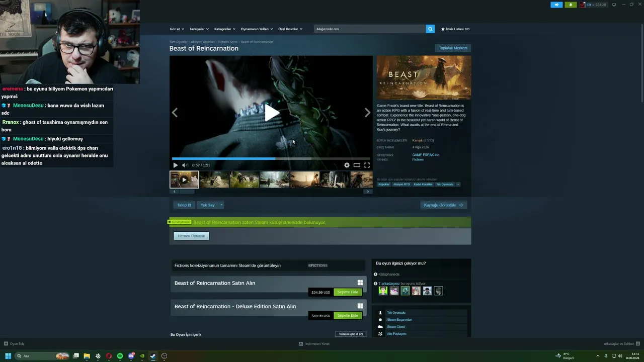Open the first friend avatar who plays this

click(383, 291)
